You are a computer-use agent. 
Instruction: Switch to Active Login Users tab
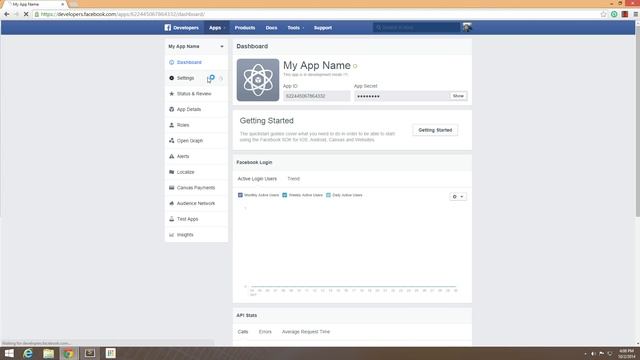(257, 179)
